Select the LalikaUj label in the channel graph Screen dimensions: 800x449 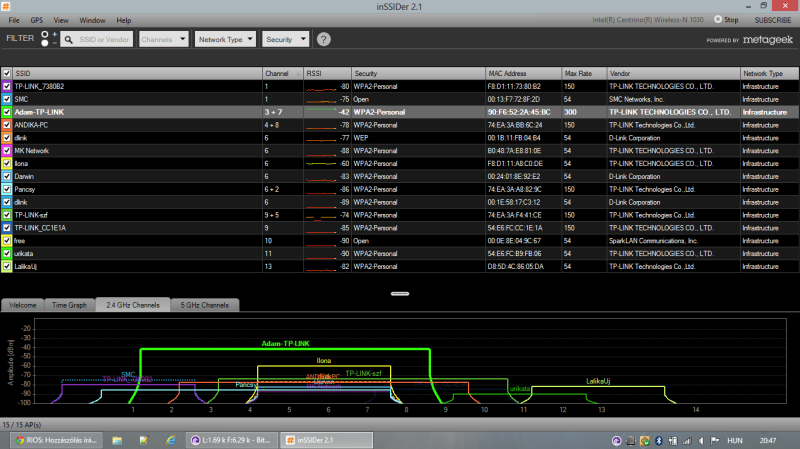click(x=598, y=381)
